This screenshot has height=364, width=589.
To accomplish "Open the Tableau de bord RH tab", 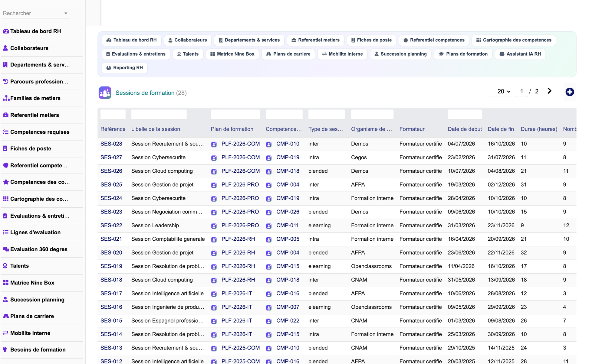I will [x=132, y=40].
